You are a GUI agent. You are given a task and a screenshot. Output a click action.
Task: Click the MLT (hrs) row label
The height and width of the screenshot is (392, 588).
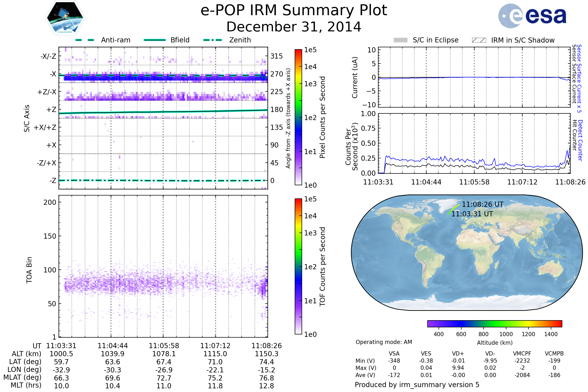(x=26, y=385)
